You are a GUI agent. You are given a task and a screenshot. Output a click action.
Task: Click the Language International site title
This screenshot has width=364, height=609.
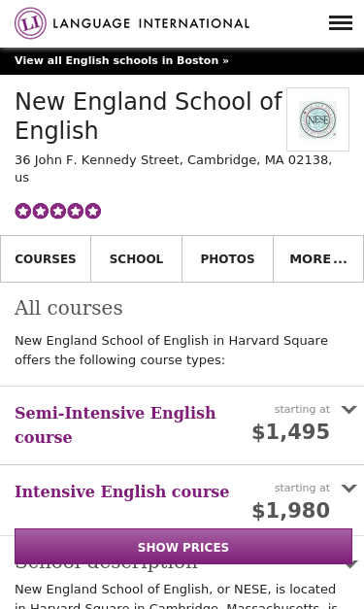pos(151,23)
